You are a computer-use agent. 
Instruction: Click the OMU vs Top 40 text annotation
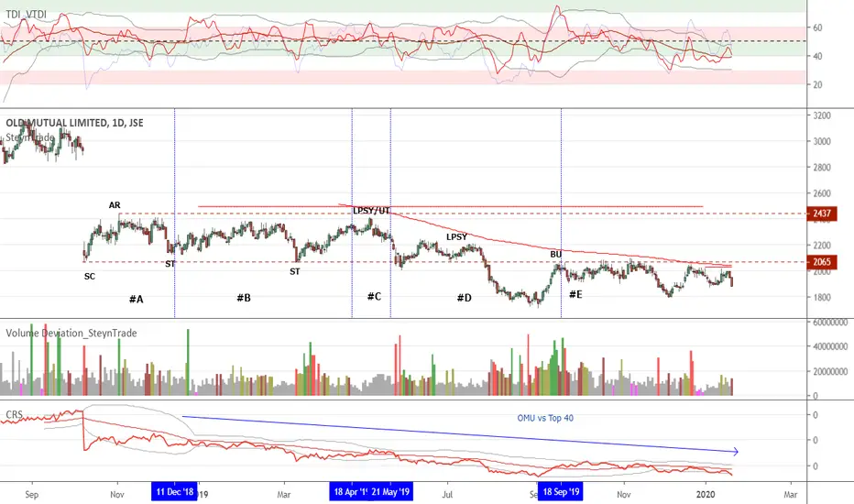tap(545, 418)
